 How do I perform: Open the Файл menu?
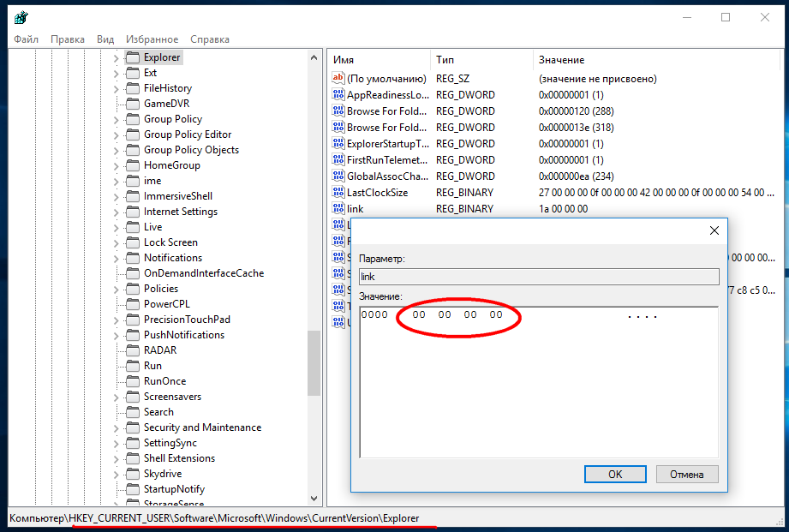pos(27,39)
